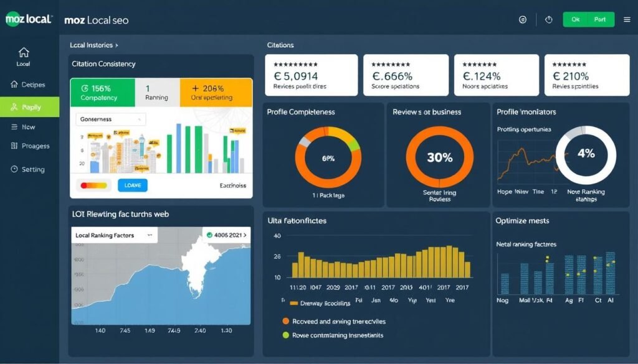Expand the Local Instories breadcrumb chevron
Viewport: 638px width, 364px height.
pos(117,45)
